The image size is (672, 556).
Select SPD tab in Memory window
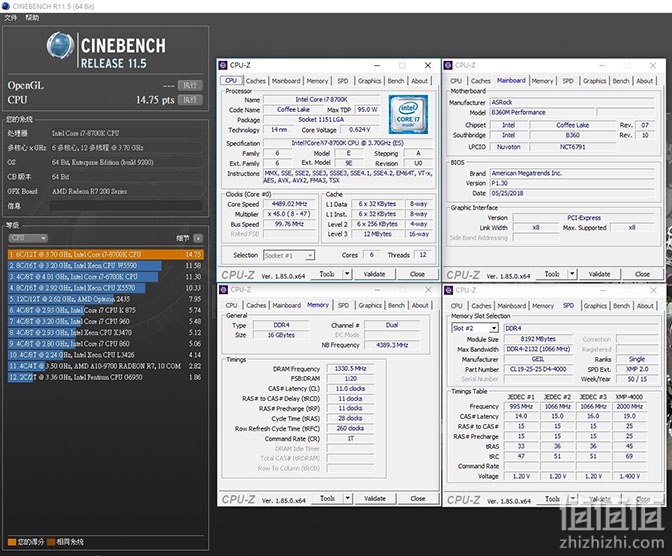[x=343, y=305]
